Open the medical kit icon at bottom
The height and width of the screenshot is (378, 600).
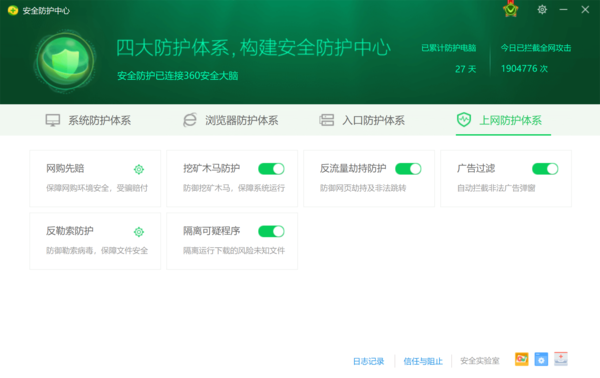[x=561, y=359]
